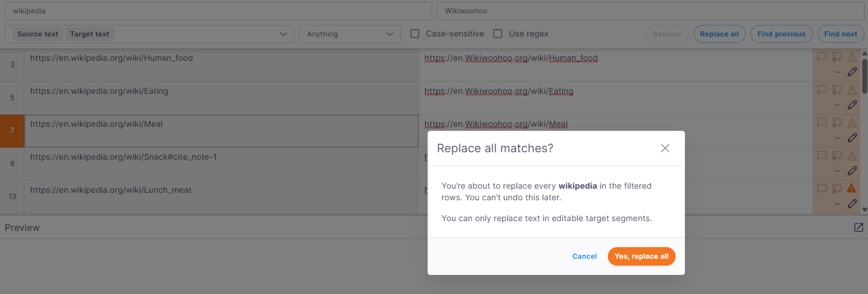Pop out the Preview panel
The image size is (868, 294).
click(859, 227)
